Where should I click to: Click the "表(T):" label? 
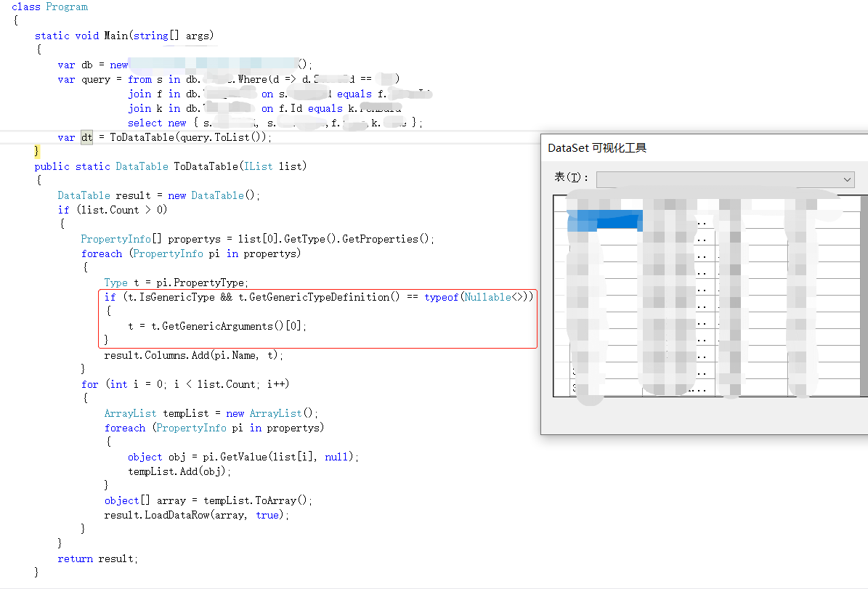pos(571,177)
